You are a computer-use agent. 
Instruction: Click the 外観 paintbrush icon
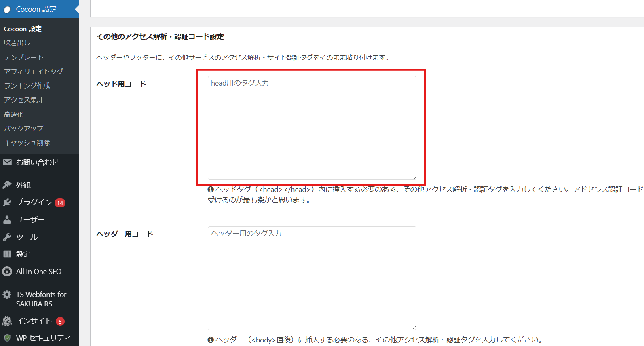(7, 185)
